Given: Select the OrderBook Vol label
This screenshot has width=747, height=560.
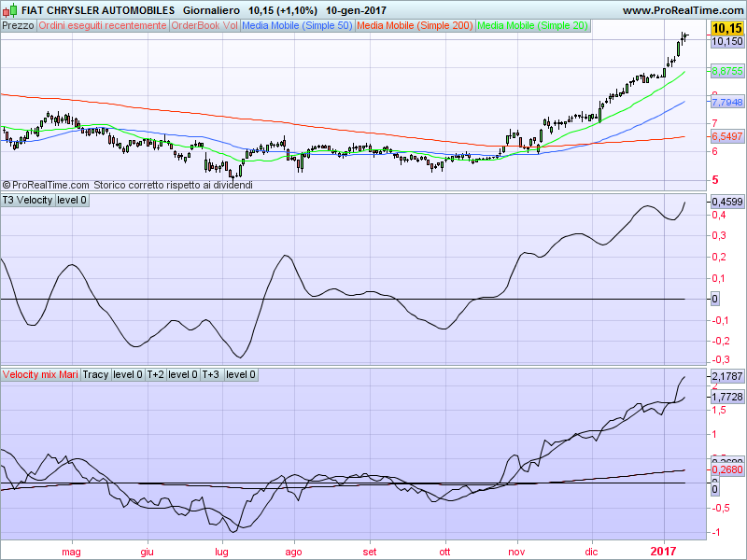Looking at the screenshot, I should click(x=204, y=26).
